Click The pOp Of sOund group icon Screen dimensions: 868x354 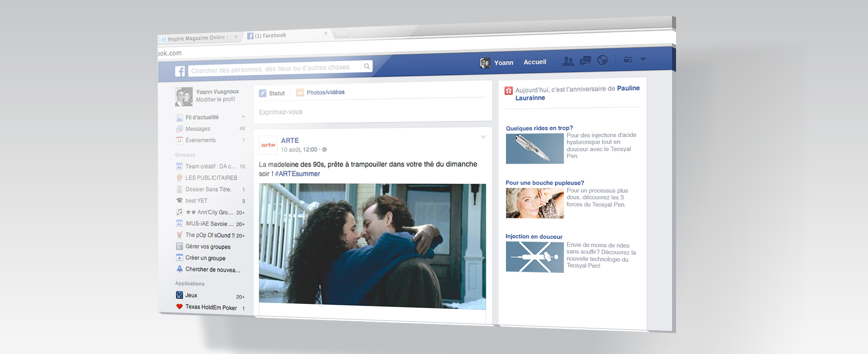pyautogui.click(x=179, y=235)
